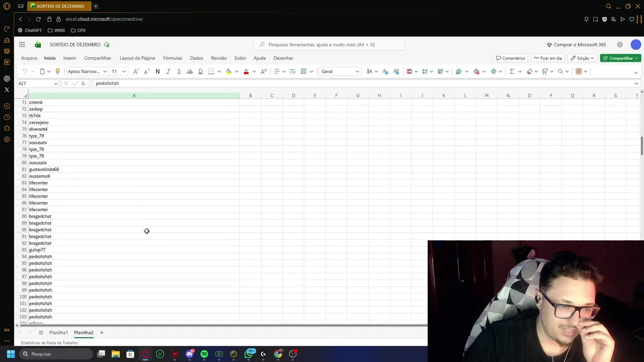Switch to the Dados ribbon tab
Screen dimensions: 644x362
197,58
